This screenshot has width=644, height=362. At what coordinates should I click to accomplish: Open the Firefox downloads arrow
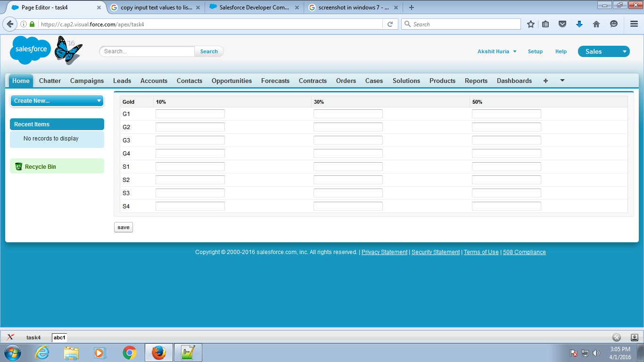[579, 24]
